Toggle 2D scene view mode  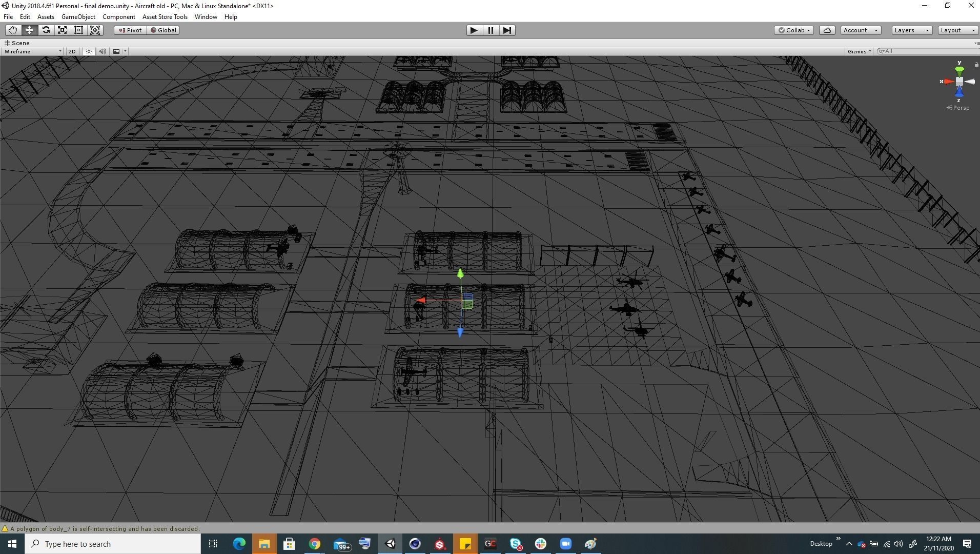[72, 51]
